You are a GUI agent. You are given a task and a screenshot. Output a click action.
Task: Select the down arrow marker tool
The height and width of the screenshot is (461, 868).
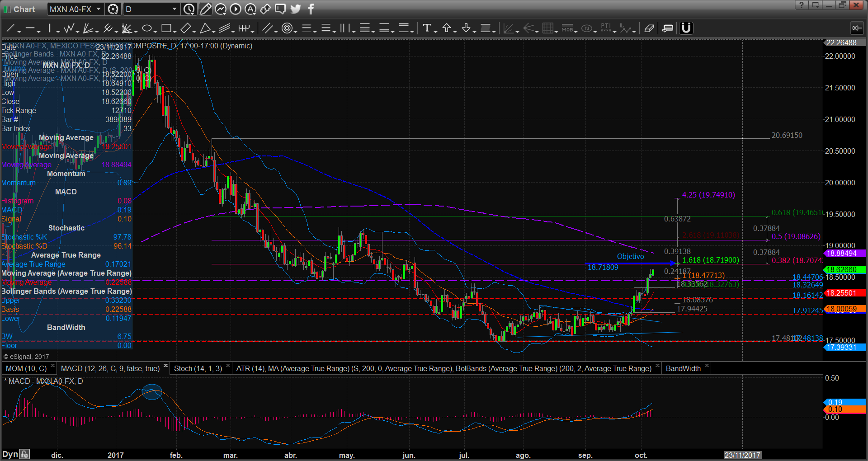(x=466, y=28)
